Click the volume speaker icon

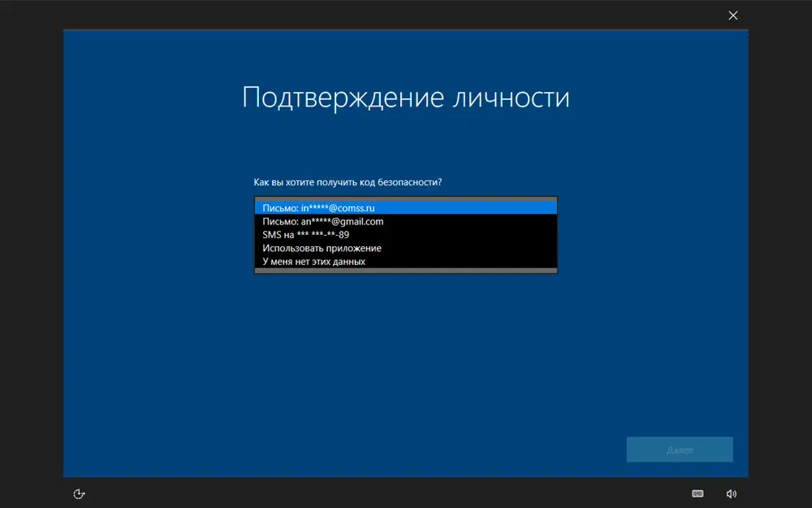pos(732,494)
